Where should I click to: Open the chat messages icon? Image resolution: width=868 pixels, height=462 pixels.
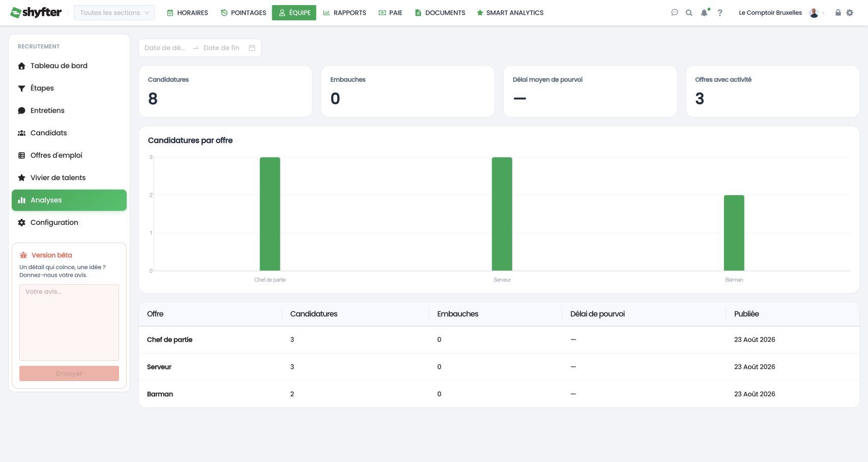point(675,13)
